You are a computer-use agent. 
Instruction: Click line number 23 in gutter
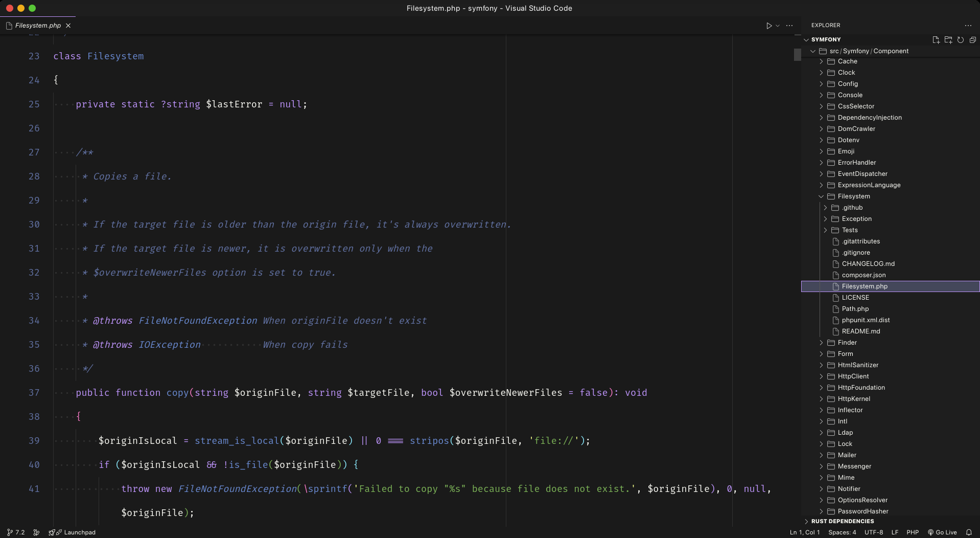(34, 56)
